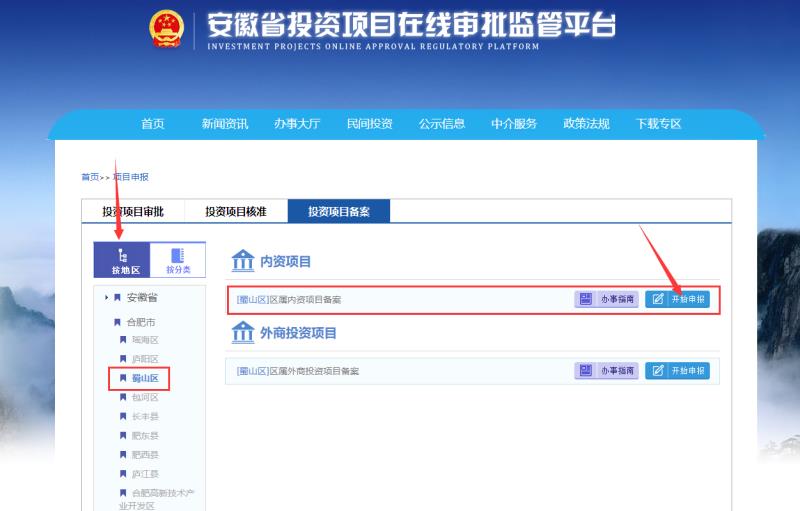Choose 瑶海区 from the region list

144,340
